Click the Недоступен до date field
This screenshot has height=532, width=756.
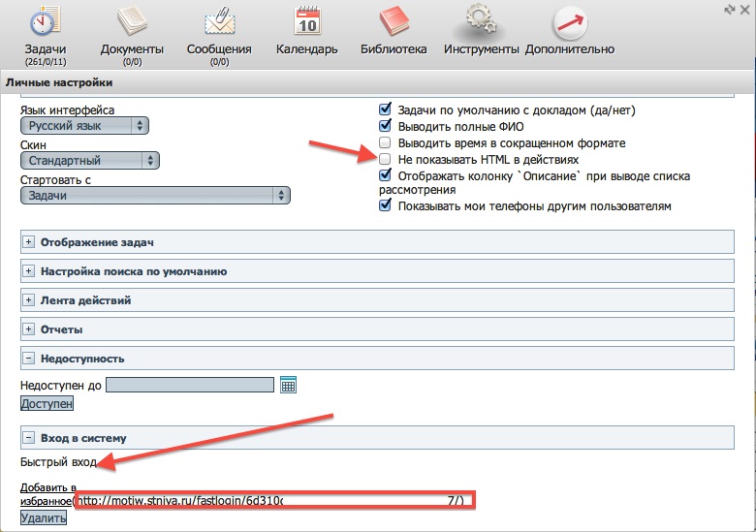pos(189,386)
